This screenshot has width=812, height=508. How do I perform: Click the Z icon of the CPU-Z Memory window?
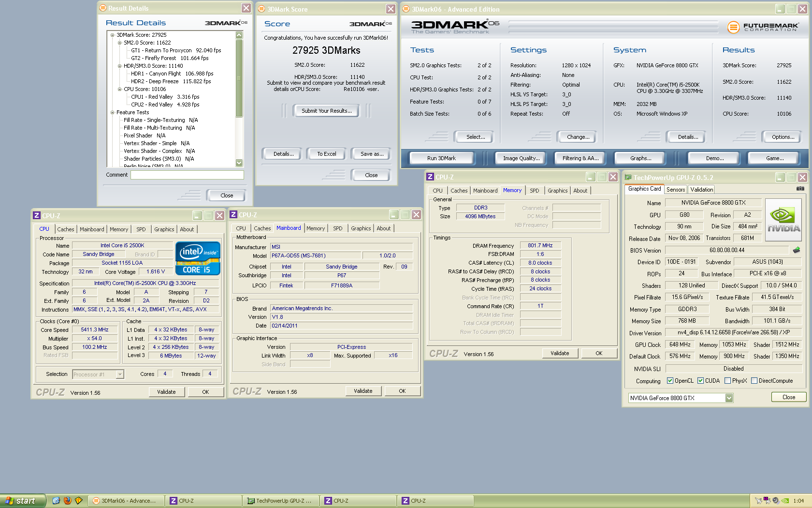click(430, 177)
